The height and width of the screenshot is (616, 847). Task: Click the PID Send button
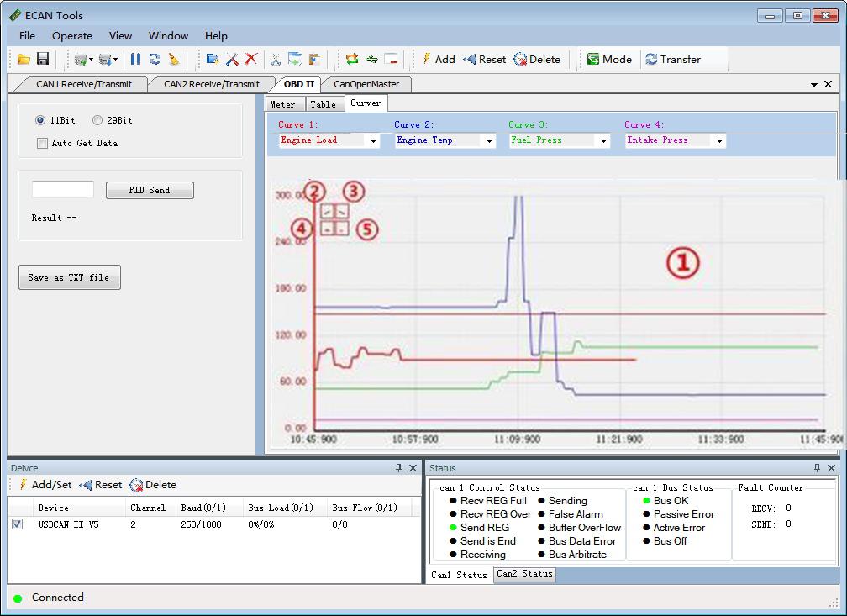coord(150,190)
